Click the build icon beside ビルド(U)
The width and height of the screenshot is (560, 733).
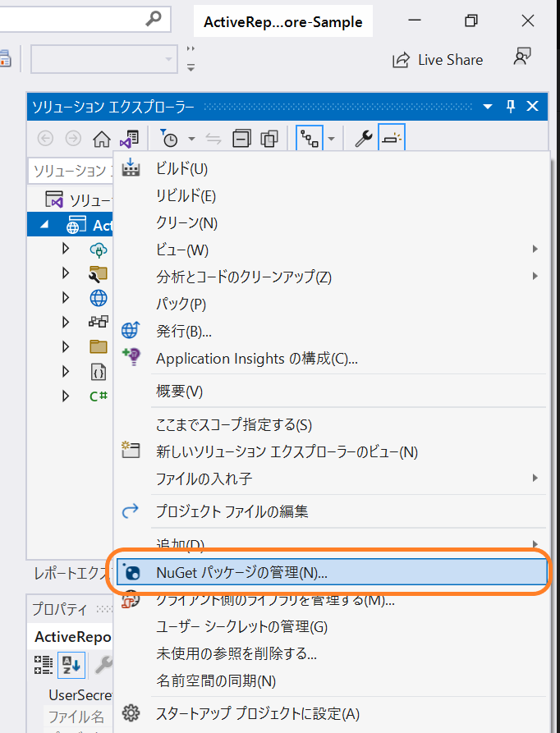tap(131, 167)
